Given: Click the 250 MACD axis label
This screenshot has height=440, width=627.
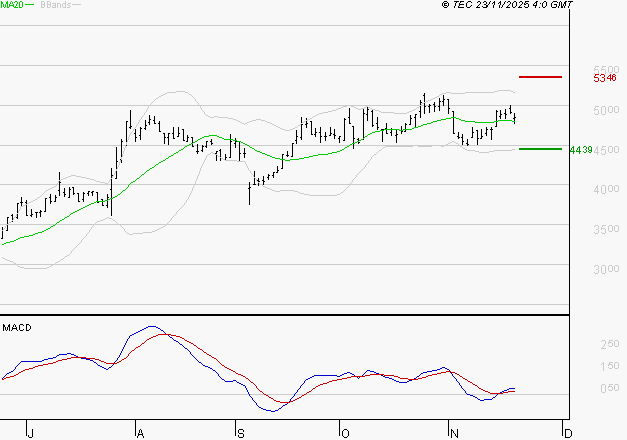Looking at the screenshot, I should point(610,344).
